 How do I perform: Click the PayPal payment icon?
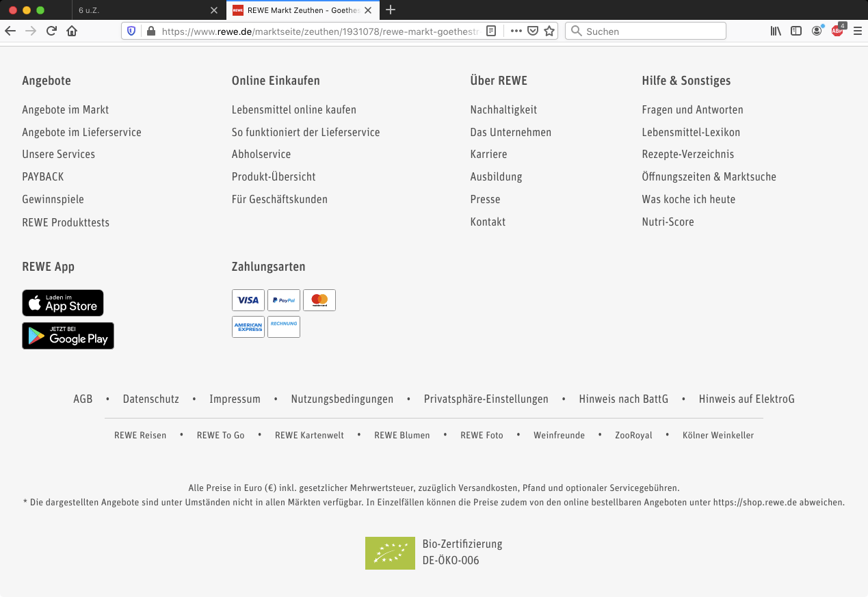[284, 300]
